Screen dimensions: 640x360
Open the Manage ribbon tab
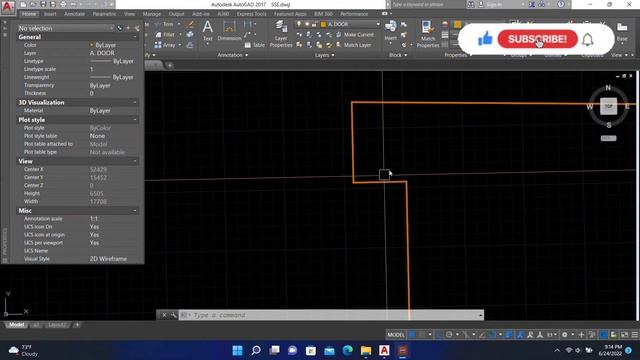click(152, 14)
